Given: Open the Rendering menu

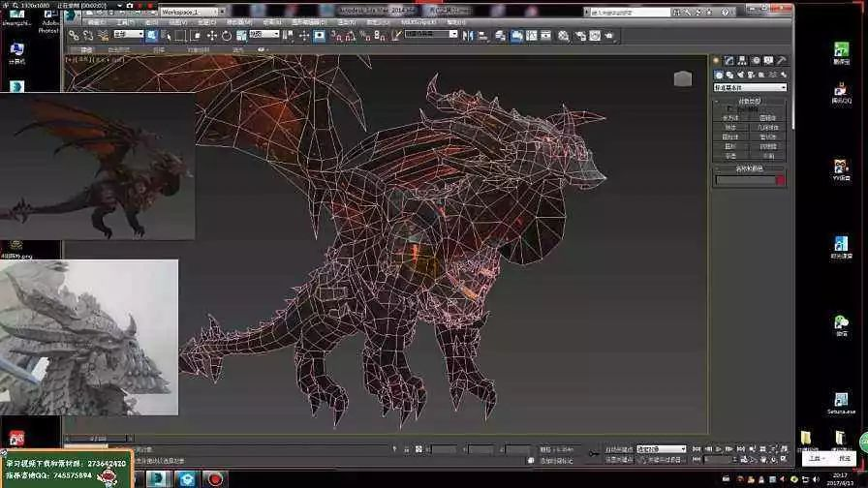Looking at the screenshot, I should pyautogui.click(x=347, y=22).
